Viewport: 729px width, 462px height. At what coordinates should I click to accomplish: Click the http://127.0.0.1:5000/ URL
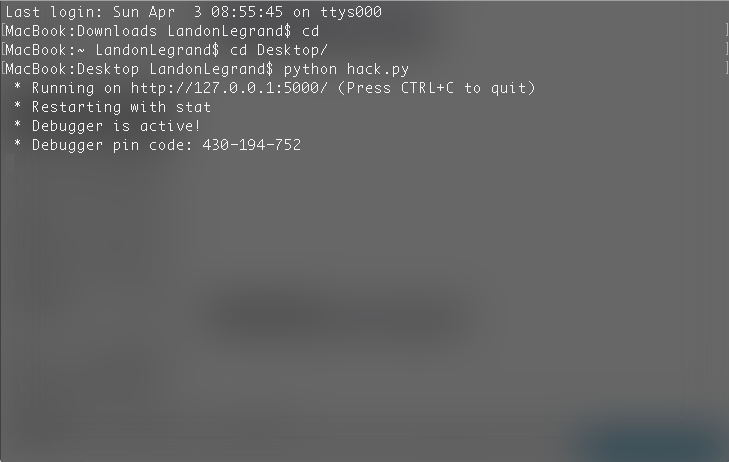229,88
